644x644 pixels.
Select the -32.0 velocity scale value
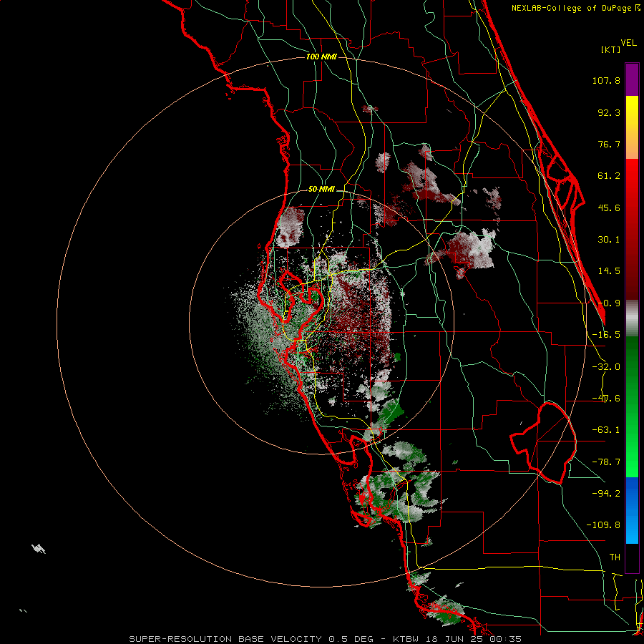click(x=606, y=367)
